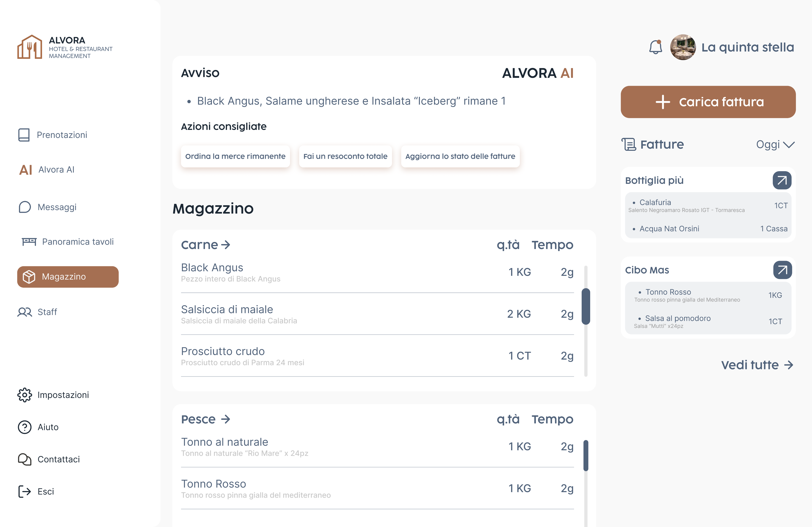The width and height of the screenshot is (812, 527).
Task: Click the Fatture scroll icon
Action: 628,144
